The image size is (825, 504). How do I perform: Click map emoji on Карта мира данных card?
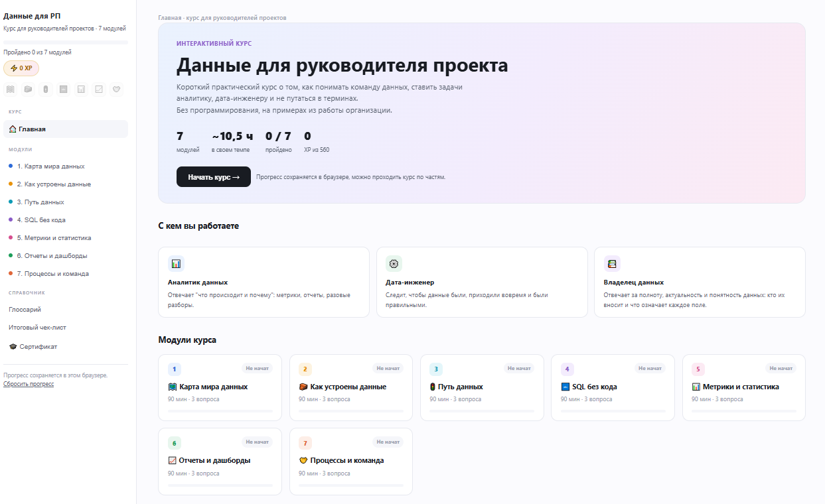[x=173, y=387]
